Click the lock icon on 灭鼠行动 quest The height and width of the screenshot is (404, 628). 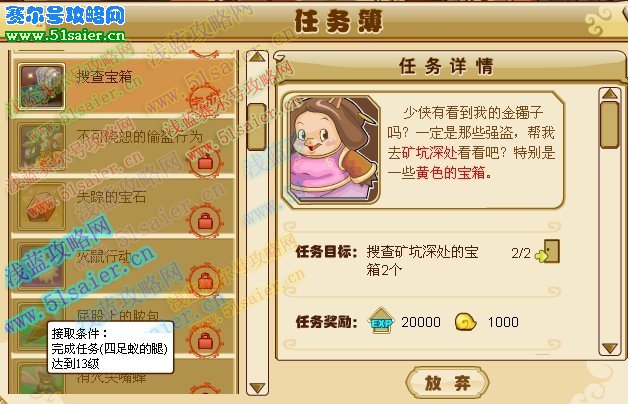(x=205, y=280)
